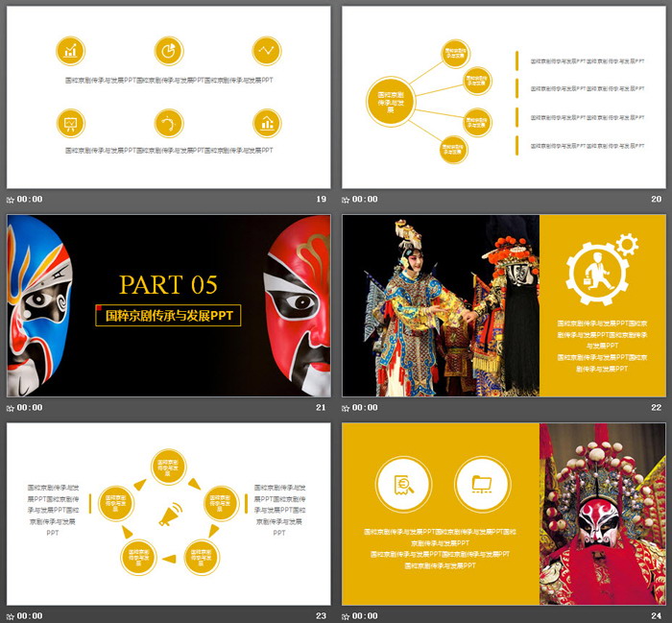The width and height of the screenshot is (672, 623).
Task: Click the folder icon on slide 24
Action: [x=481, y=482]
